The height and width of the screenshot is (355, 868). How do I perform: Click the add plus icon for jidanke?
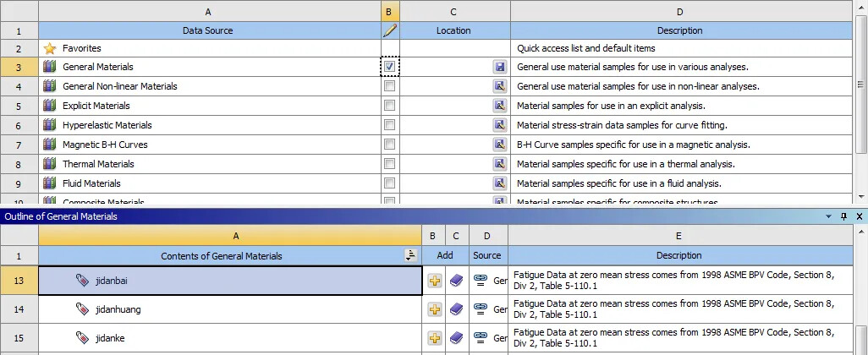[x=434, y=338]
